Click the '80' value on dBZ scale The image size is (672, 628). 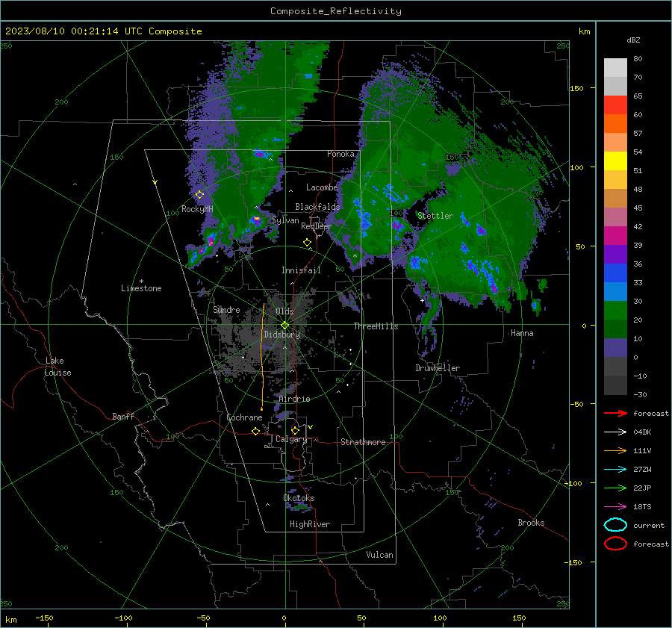(x=638, y=59)
